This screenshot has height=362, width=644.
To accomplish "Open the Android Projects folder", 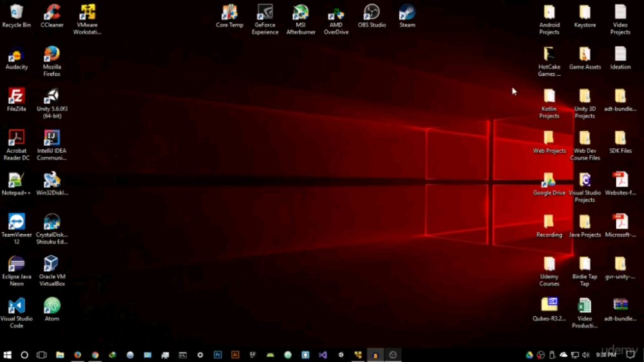I will click(549, 20).
